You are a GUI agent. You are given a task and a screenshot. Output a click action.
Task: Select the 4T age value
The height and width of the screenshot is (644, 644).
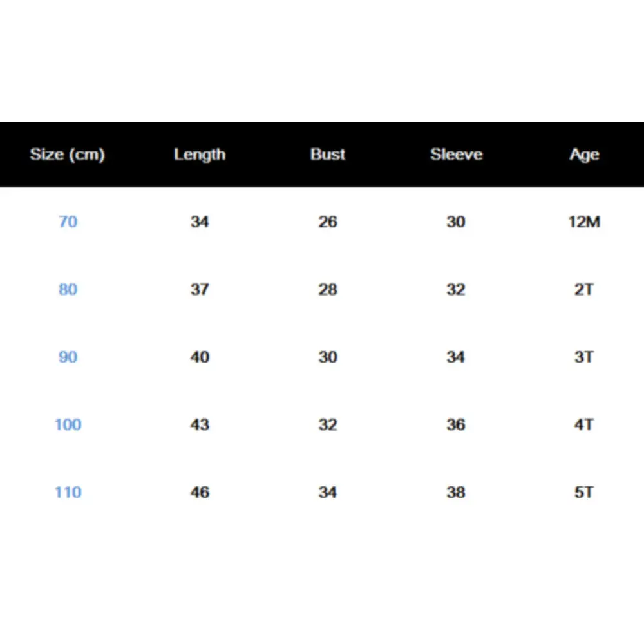[x=584, y=424]
